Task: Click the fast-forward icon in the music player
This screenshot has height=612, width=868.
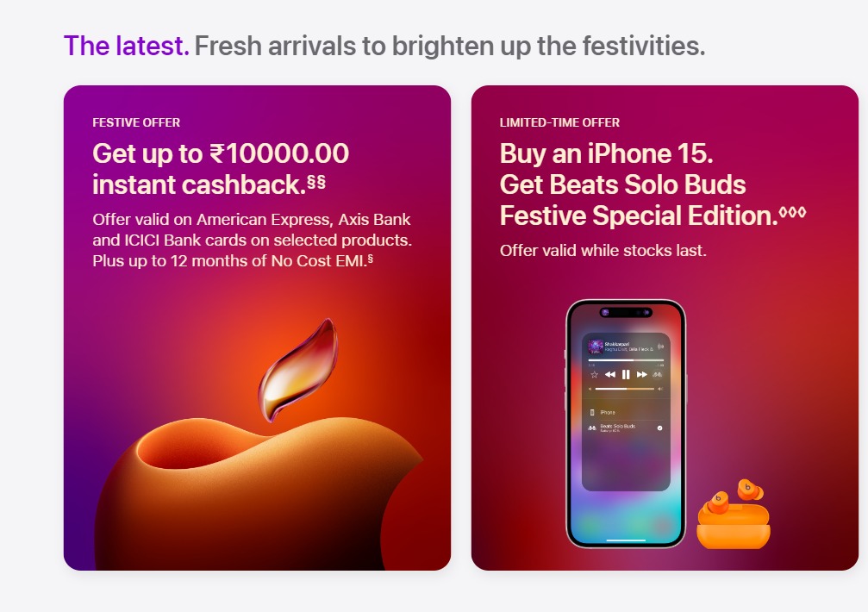Action: 642,375
